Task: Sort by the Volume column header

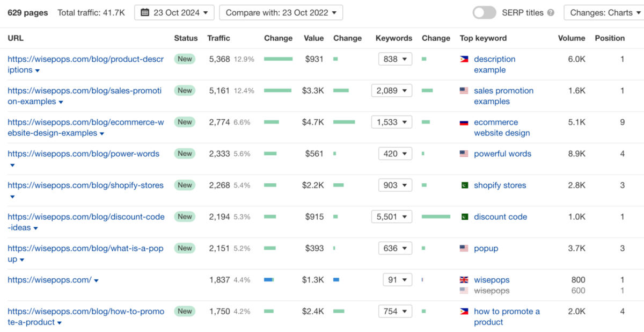Action: click(x=571, y=38)
